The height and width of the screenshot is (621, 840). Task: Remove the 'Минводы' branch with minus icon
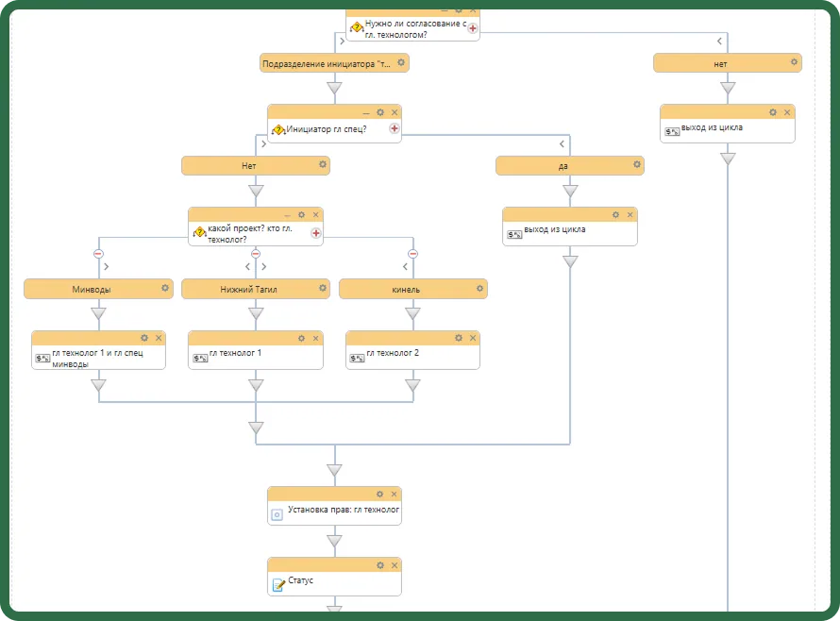(98, 254)
